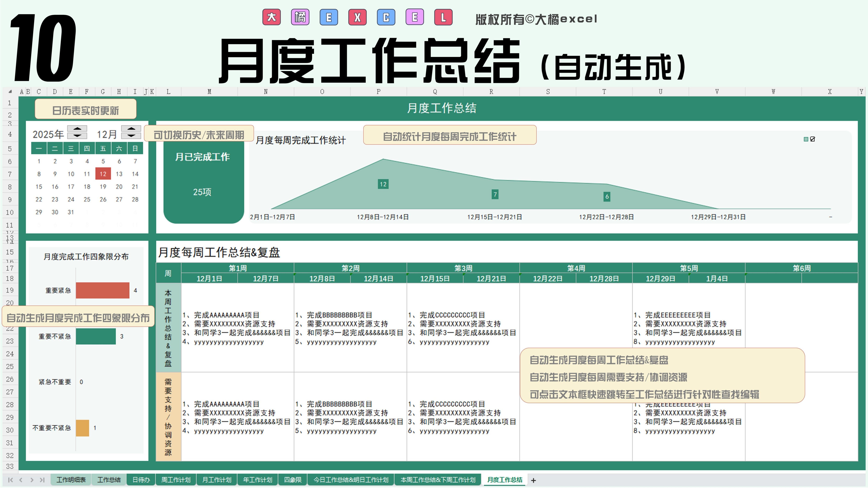Jump to first sheet navigation arrow
The height and width of the screenshot is (488, 868).
pyautogui.click(x=10, y=480)
